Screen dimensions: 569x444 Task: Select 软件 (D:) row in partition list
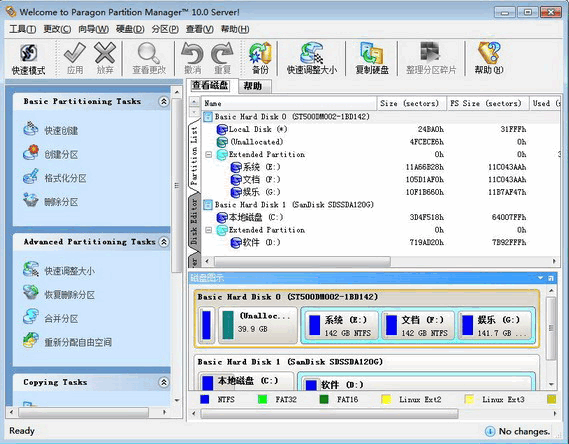[380, 243]
